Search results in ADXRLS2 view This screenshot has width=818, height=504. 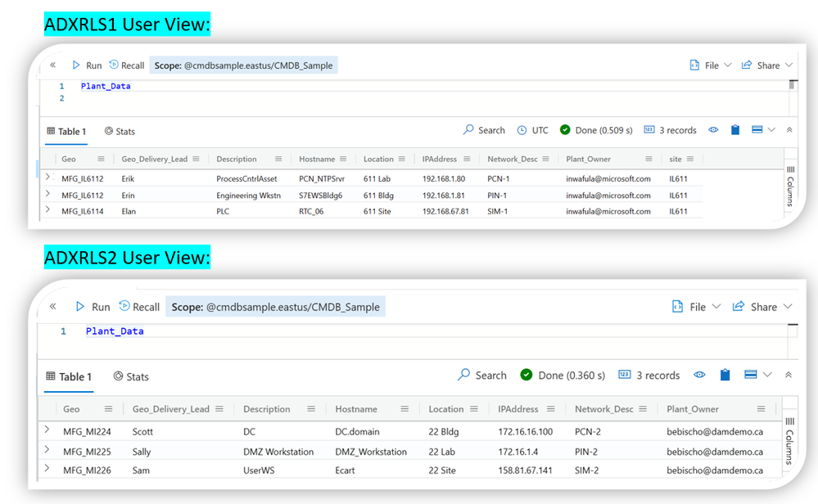[x=482, y=376]
